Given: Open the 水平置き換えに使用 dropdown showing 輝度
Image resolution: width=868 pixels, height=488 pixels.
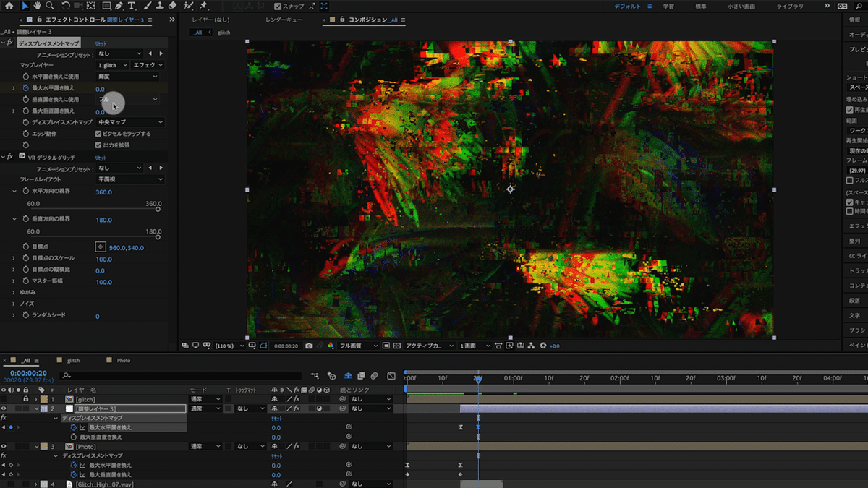Looking at the screenshot, I should (127, 77).
